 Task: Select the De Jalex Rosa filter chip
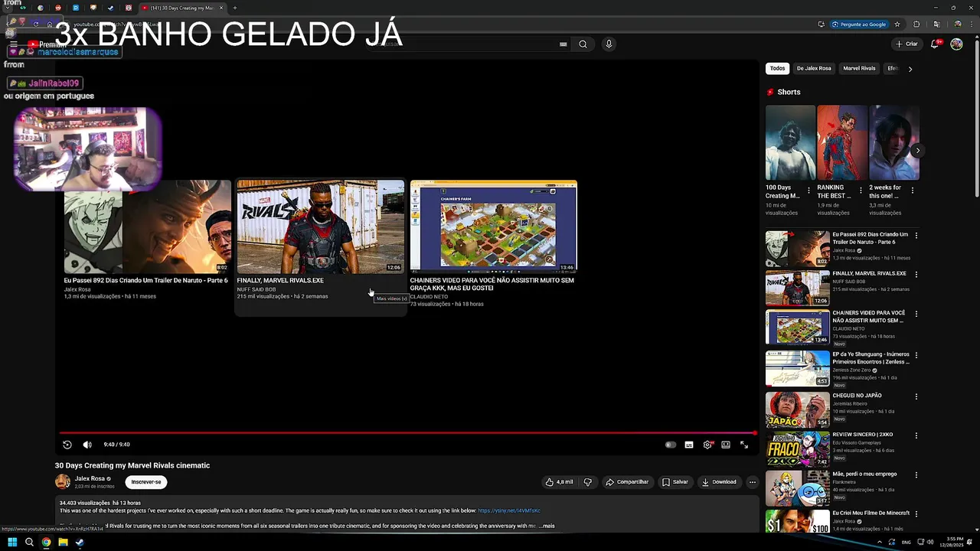pos(814,68)
